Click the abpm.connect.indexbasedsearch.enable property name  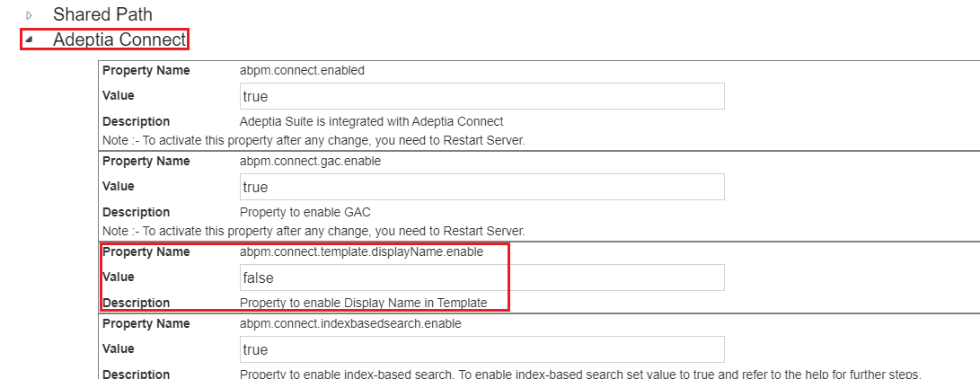click(350, 323)
